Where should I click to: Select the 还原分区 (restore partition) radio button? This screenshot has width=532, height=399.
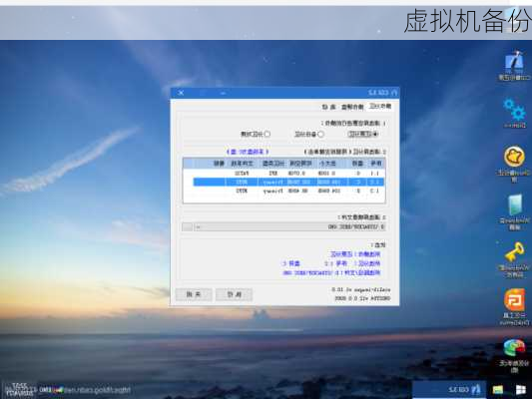pos(363,134)
